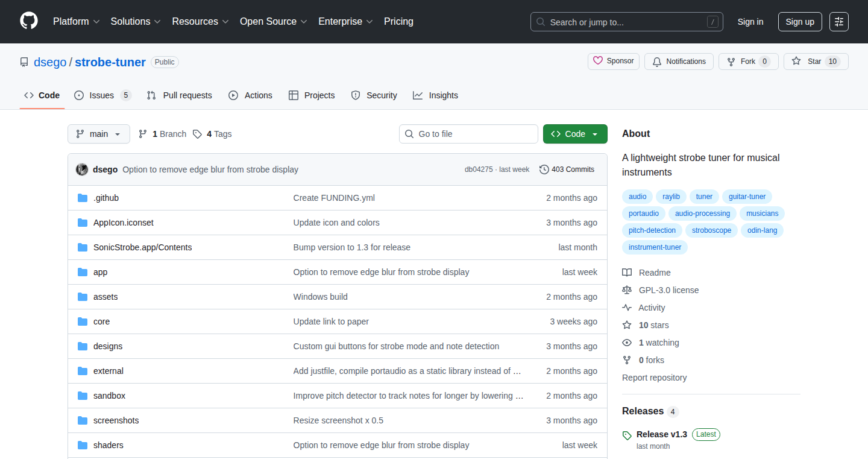Open commit hash db04275
This screenshot has width=868, height=459.
479,169
